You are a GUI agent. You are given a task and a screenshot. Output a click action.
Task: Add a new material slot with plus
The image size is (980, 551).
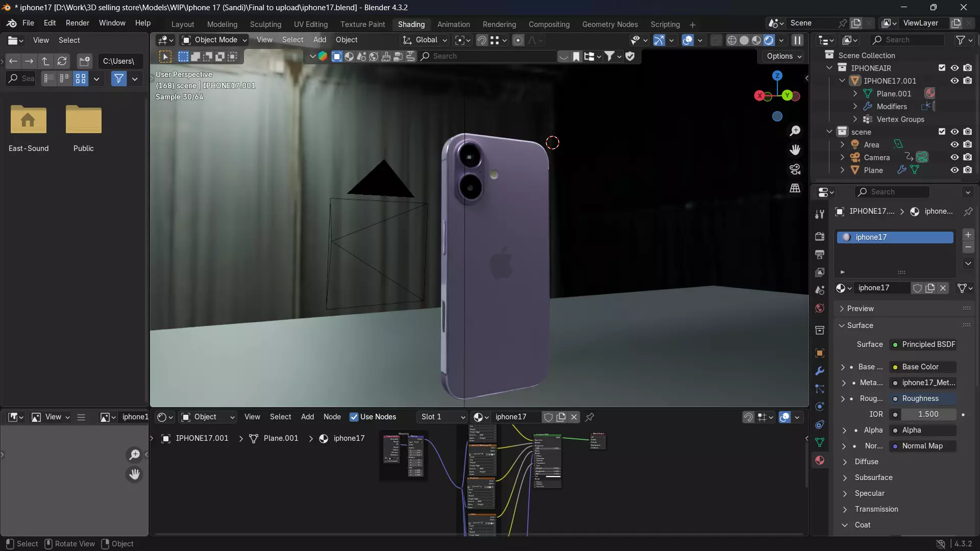968,235
